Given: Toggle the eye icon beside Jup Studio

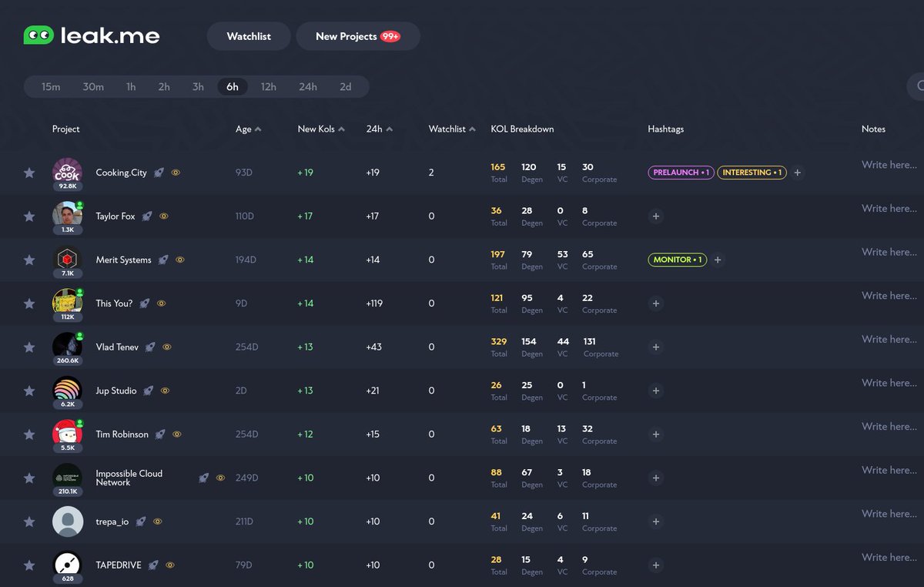Looking at the screenshot, I should pos(164,391).
